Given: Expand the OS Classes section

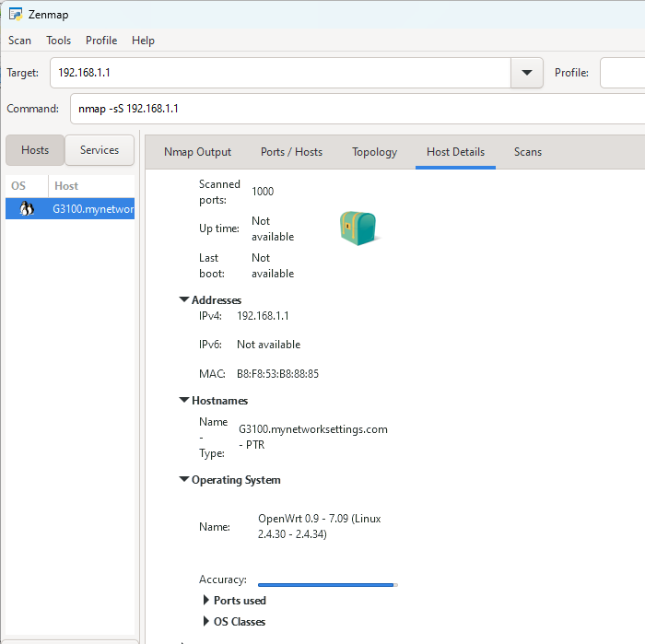Looking at the screenshot, I should 206,621.
